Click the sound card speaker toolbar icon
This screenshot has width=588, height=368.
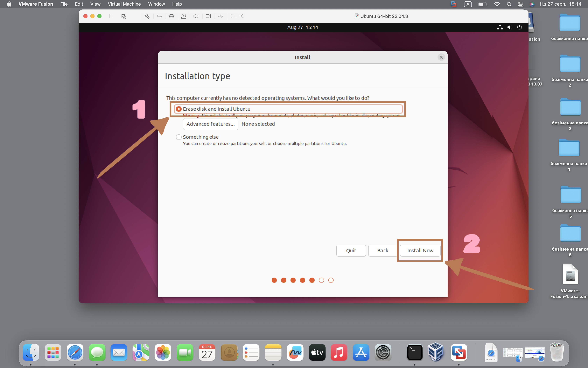pos(196,16)
